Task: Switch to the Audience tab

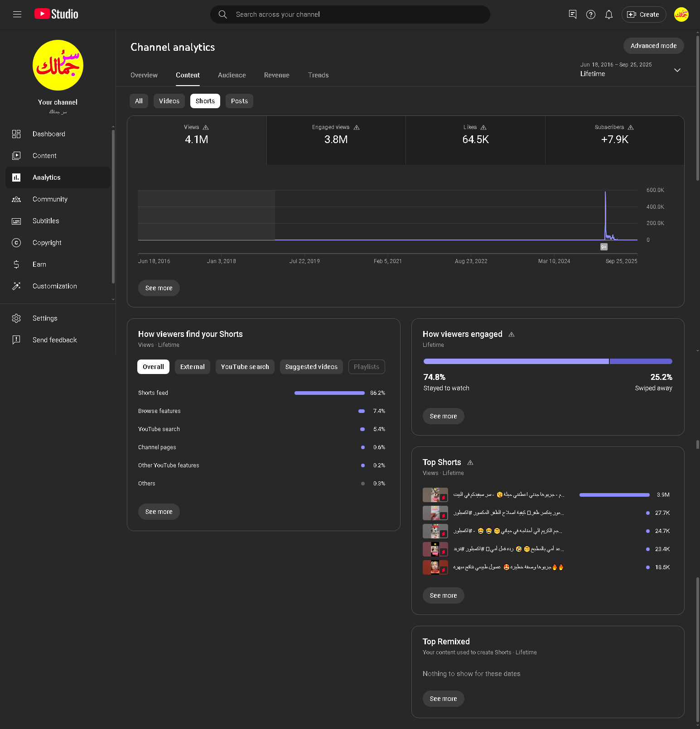Action: [x=232, y=75]
